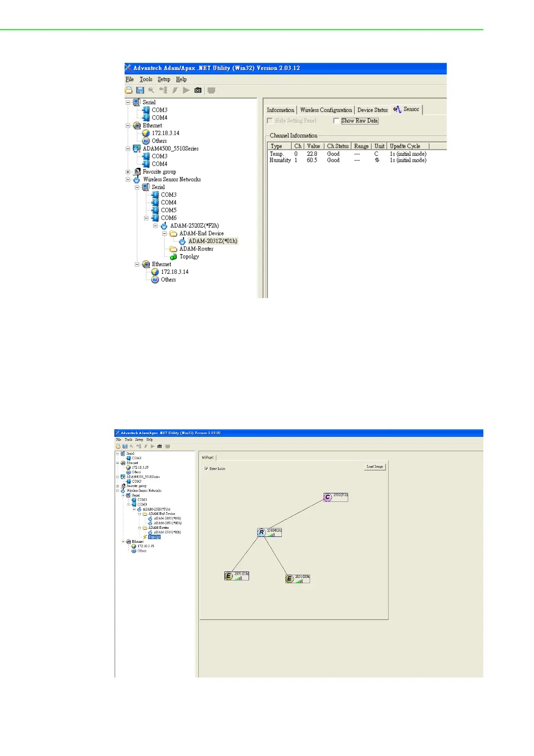Viewport: 534px width, 756px height.
Task: Select the Sensor tab
Action: tap(407, 109)
